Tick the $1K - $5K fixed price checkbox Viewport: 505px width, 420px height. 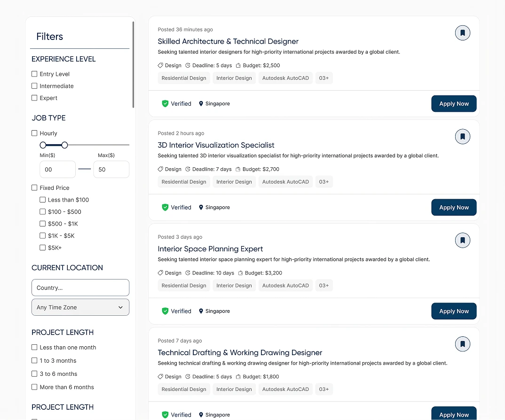pyautogui.click(x=43, y=236)
